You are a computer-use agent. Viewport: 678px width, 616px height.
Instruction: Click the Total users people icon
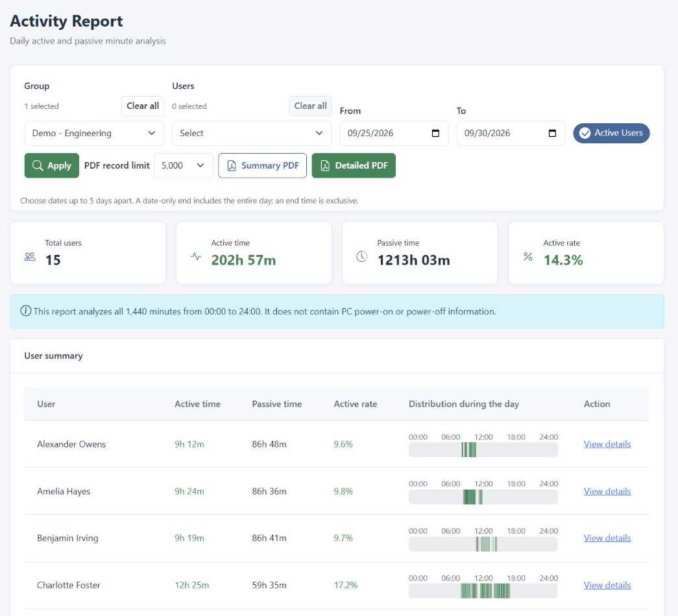pyautogui.click(x=30, y=257)
